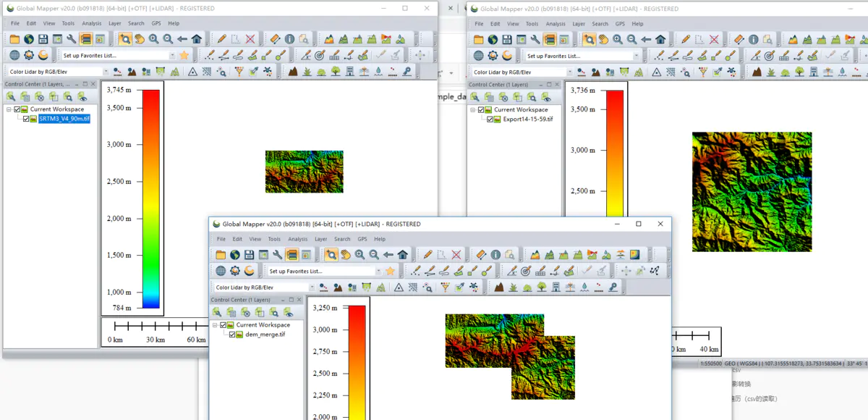Click Export14 square terrain map image
This screenshot has width=868, height=420.
tap(752, 192)
